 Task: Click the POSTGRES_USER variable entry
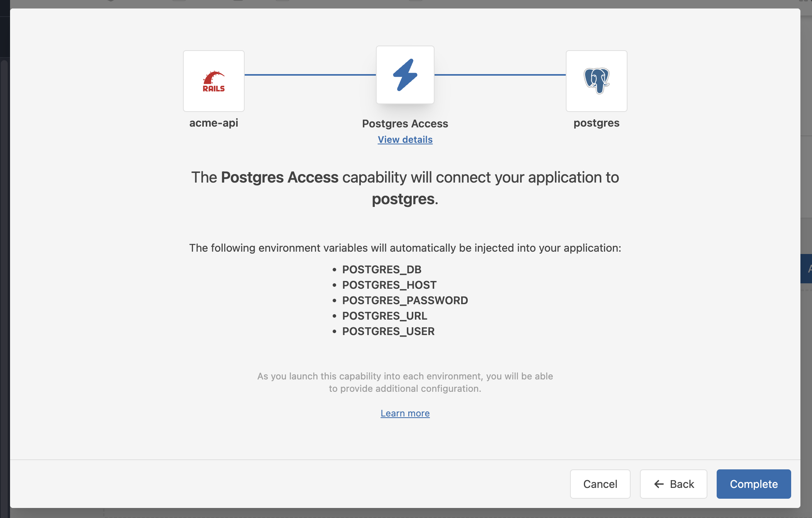coord(388,331)
